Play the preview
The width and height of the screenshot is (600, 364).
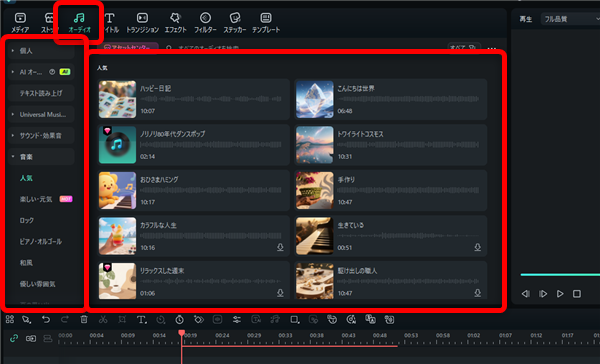(x=560, y=294)
